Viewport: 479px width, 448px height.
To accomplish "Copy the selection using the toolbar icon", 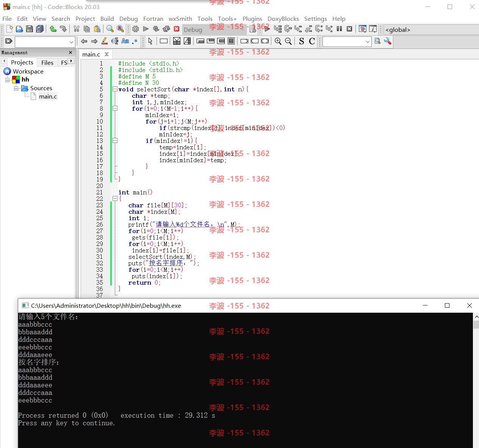I will point(87,29).
